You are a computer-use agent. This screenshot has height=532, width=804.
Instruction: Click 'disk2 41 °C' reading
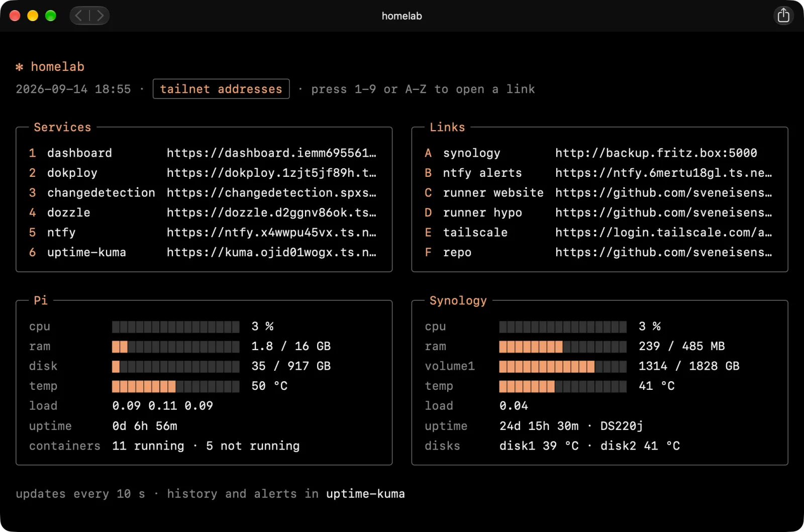640,446
